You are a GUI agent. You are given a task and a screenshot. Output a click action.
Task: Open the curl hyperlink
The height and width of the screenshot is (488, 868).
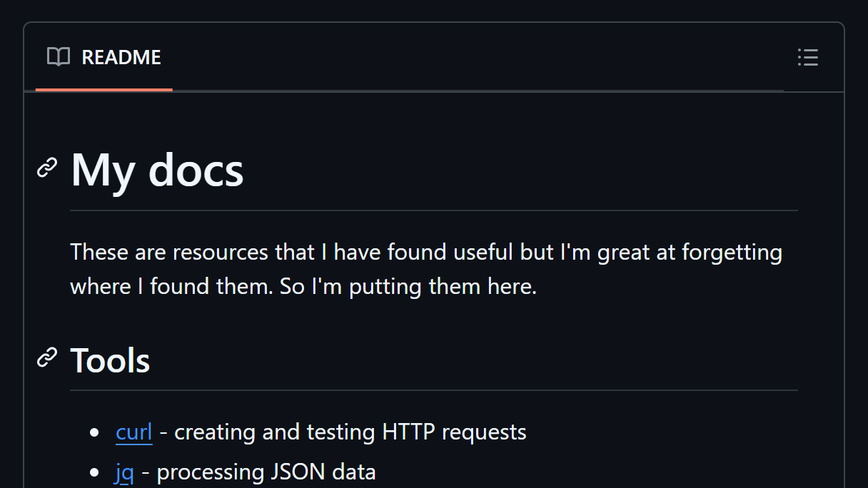[x=134, y=432]
